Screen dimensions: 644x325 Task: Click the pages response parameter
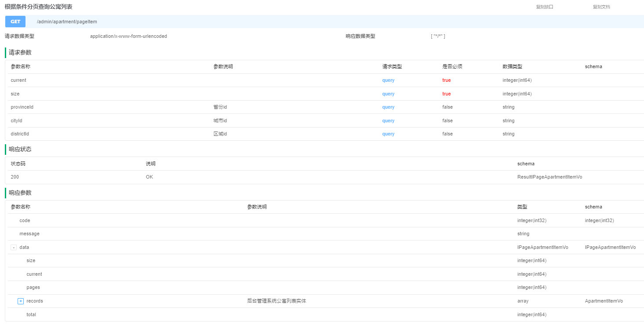(33, 288)
